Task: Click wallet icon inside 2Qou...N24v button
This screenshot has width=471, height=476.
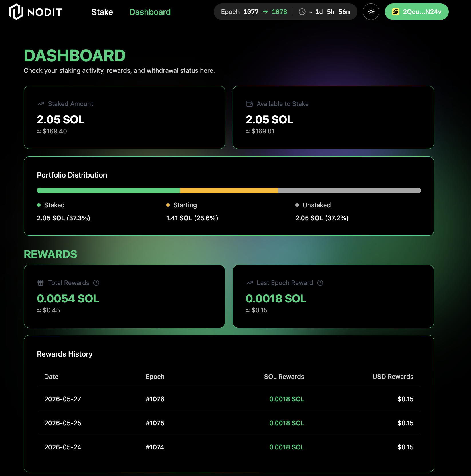Action: (396, 12)
